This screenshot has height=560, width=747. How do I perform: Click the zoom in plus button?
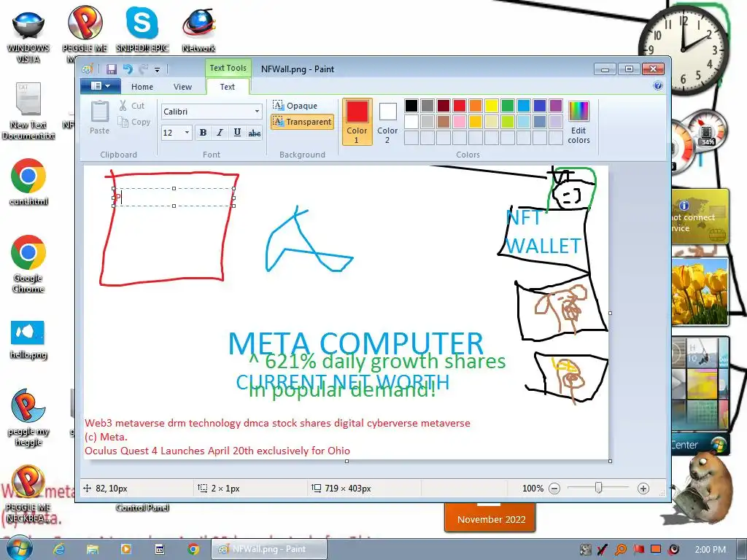coord(643,488)
